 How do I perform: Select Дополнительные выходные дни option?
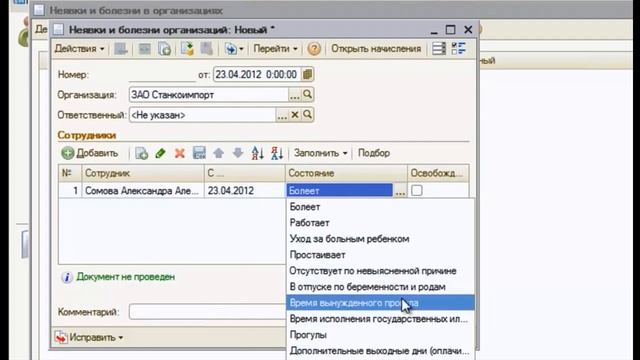(380, 351)
